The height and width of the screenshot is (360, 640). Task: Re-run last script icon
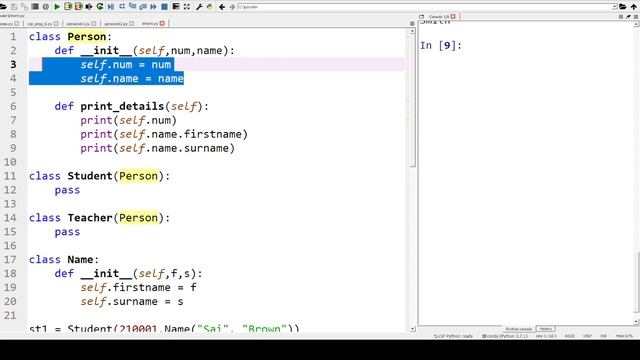(x=100, y=7)
